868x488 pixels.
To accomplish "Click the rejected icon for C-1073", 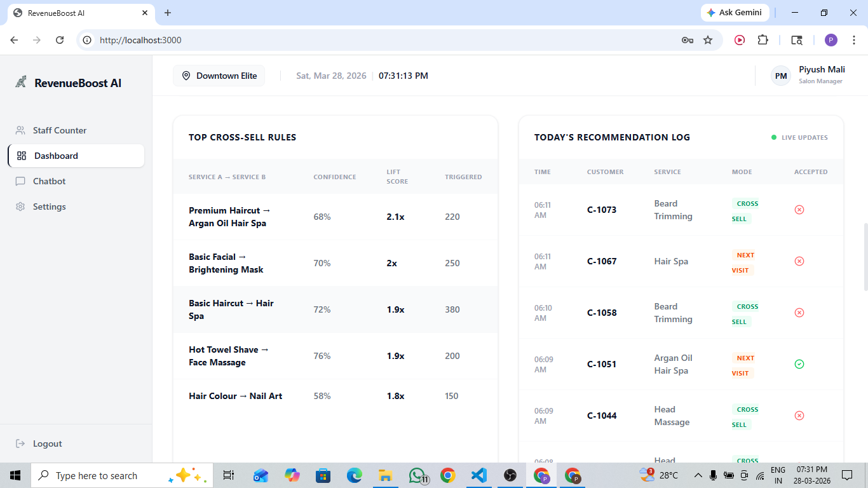I will [799, 210].
